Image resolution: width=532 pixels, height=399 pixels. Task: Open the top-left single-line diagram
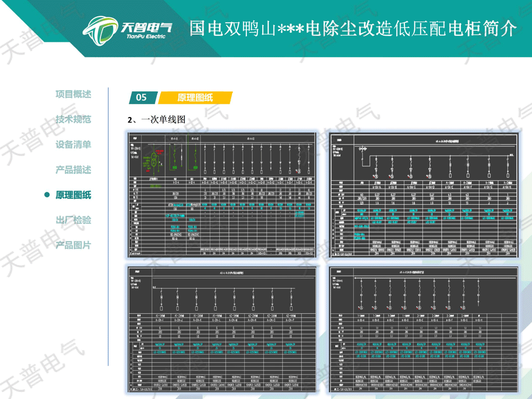click(x=222, y=195)
